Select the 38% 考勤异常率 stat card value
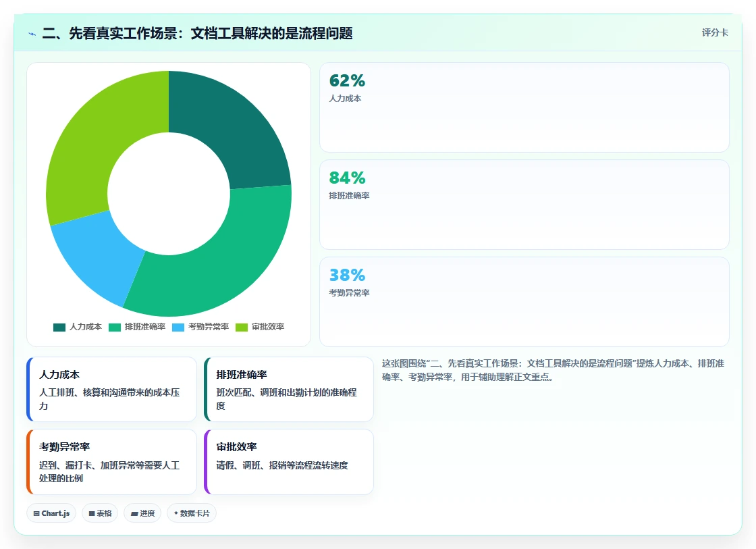 click(347, 275)
